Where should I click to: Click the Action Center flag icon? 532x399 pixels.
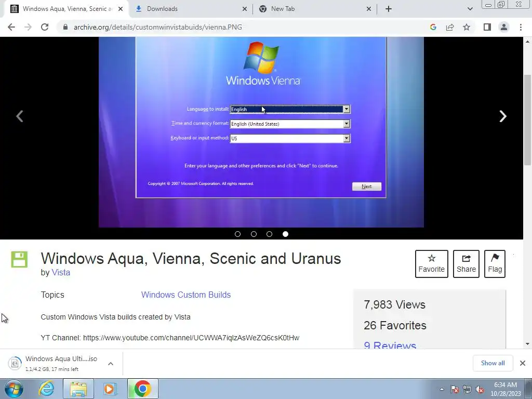(455, 389)
